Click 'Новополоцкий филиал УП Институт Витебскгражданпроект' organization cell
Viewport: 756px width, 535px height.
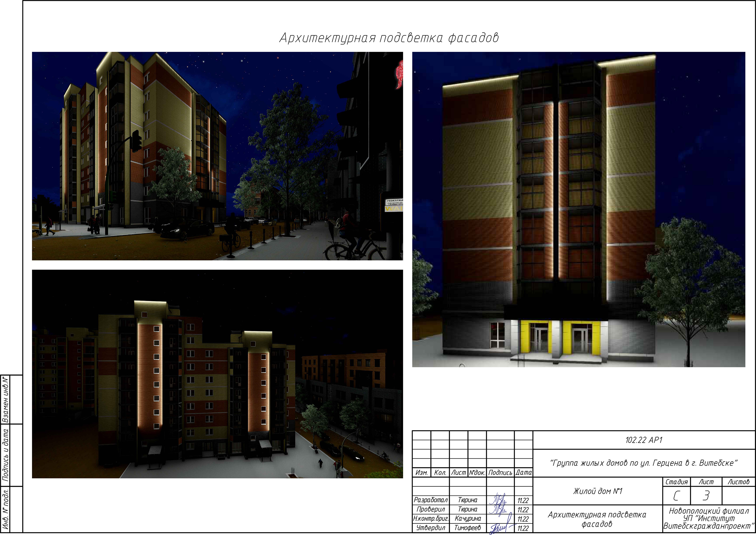709,519
